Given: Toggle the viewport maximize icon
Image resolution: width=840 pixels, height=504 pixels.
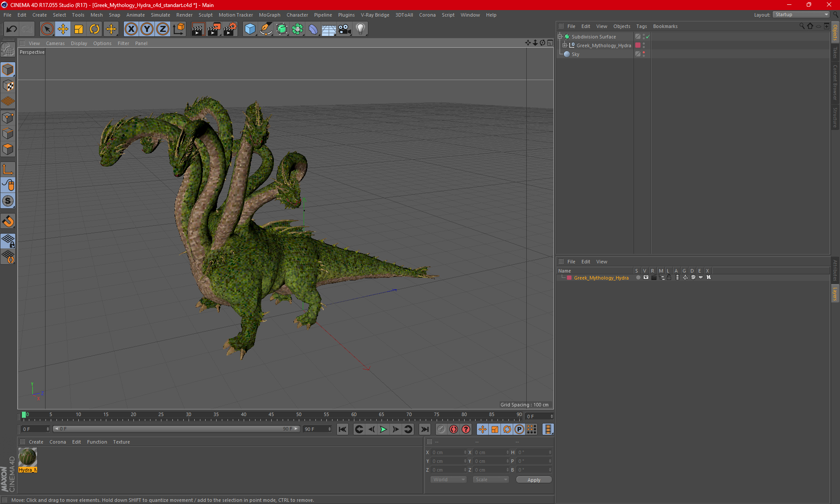Looking at the screenshot, I should click(x=550, y=43).
